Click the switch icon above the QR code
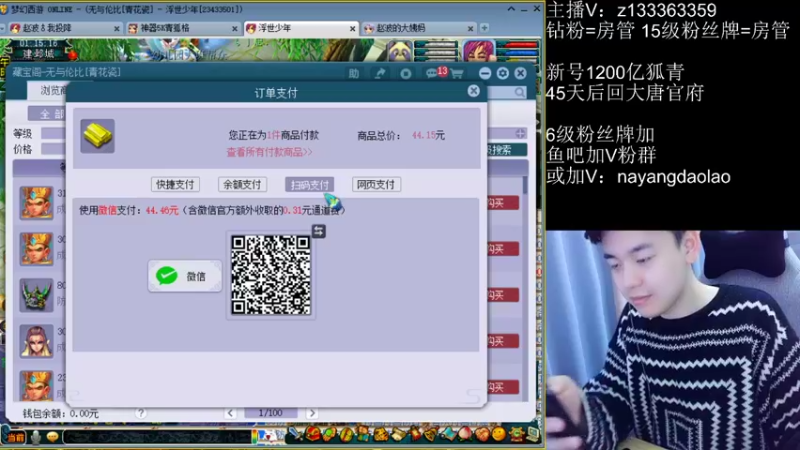Image resolution: width=800 pixels, height=450 pixels. point(319,231)
